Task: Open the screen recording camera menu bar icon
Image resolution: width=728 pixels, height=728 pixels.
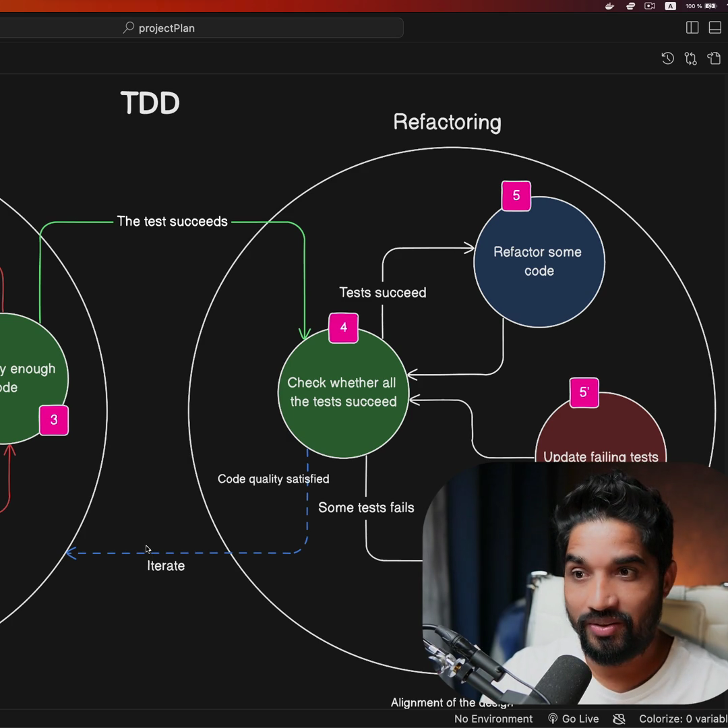Action: [x=650, y=6]
